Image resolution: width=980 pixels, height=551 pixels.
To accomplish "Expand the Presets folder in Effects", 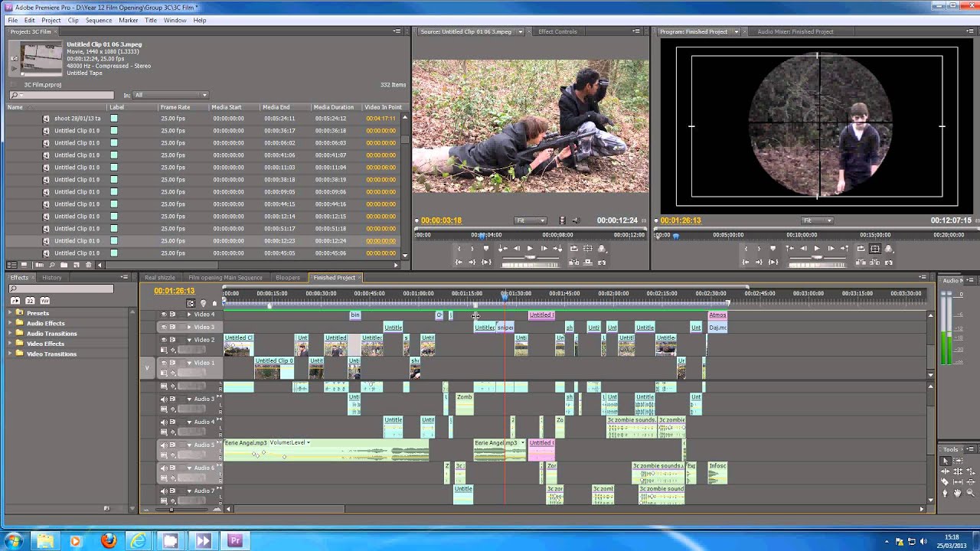I will pyautogui.click(x=11, y=313).
